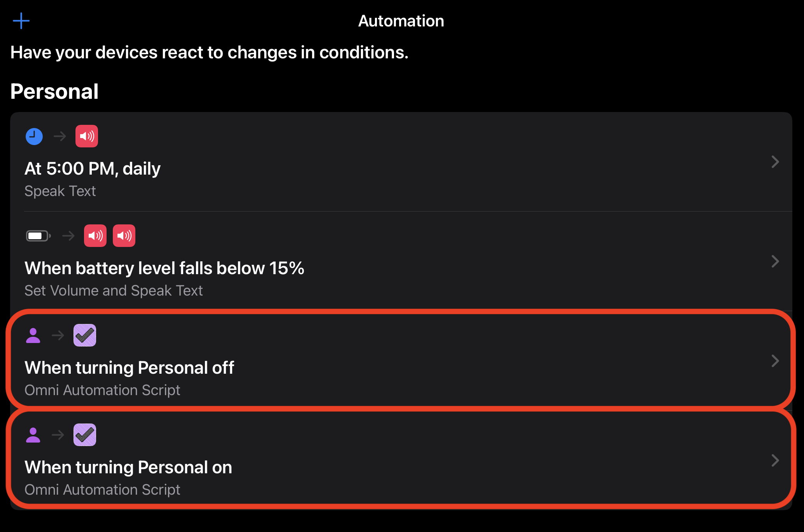Click person icon in Personal off automation

coord(33,335)
